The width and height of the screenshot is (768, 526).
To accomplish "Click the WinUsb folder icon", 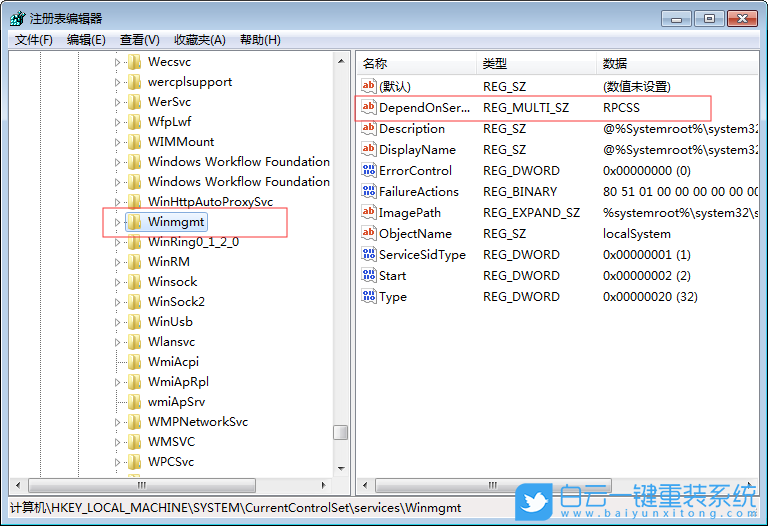I will click(x=134, y=322).
